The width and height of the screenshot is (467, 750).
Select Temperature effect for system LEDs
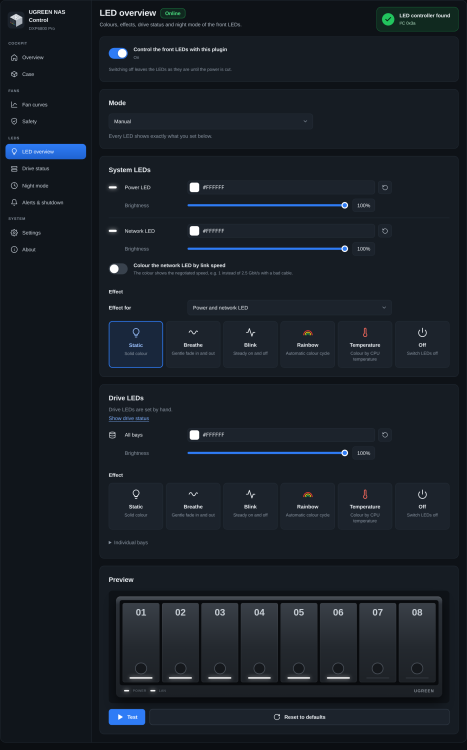(x=365, y=344)
